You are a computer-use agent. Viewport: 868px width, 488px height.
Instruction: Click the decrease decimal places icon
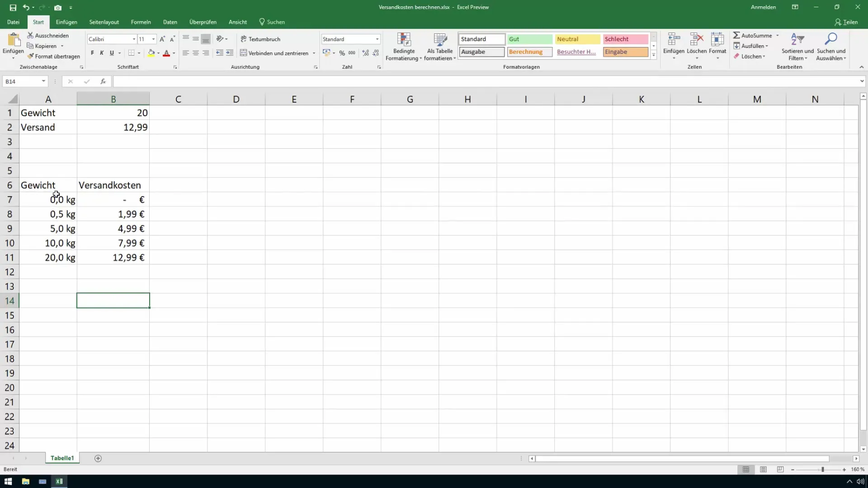tap(376, 53)
